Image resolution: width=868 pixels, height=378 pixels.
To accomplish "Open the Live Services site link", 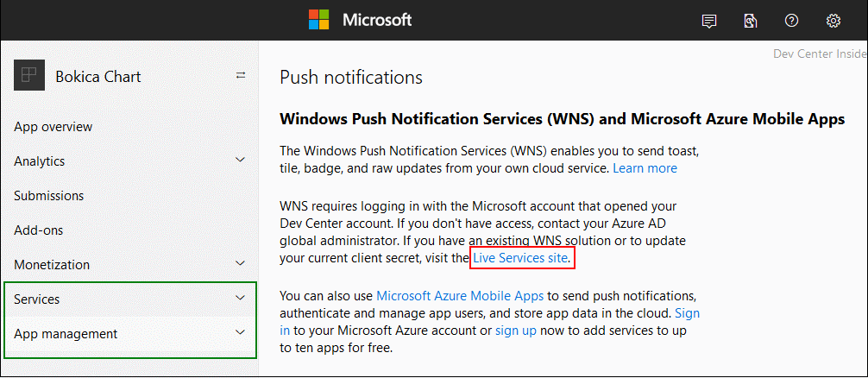I will (x=520, y=258).
